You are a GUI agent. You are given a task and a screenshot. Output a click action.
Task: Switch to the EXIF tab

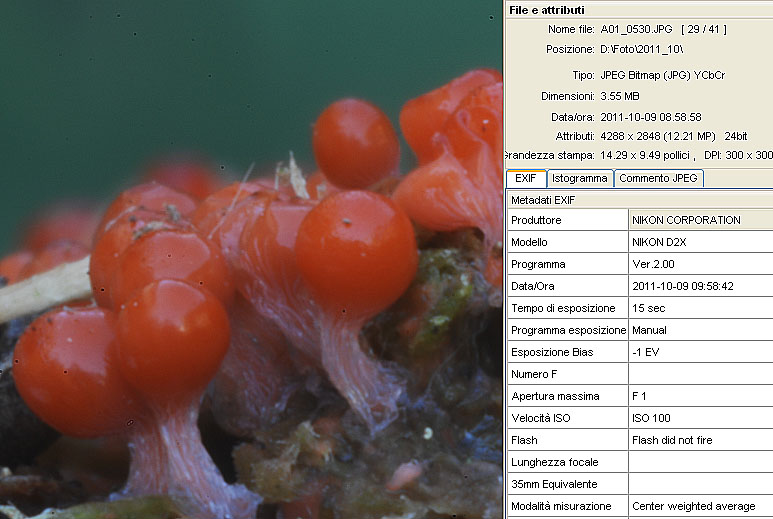(x=525, y=179)
